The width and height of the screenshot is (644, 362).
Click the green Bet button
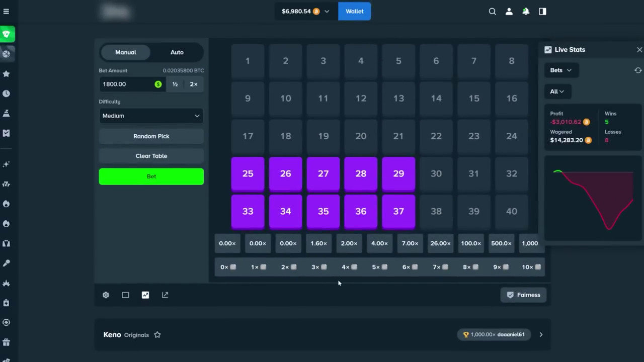click(151, 176)
